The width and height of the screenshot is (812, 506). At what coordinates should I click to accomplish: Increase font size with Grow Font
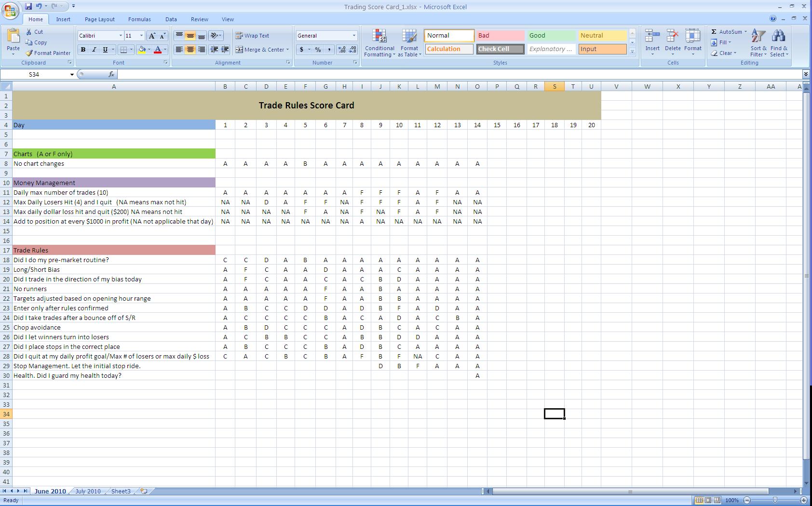pos(152,36)
